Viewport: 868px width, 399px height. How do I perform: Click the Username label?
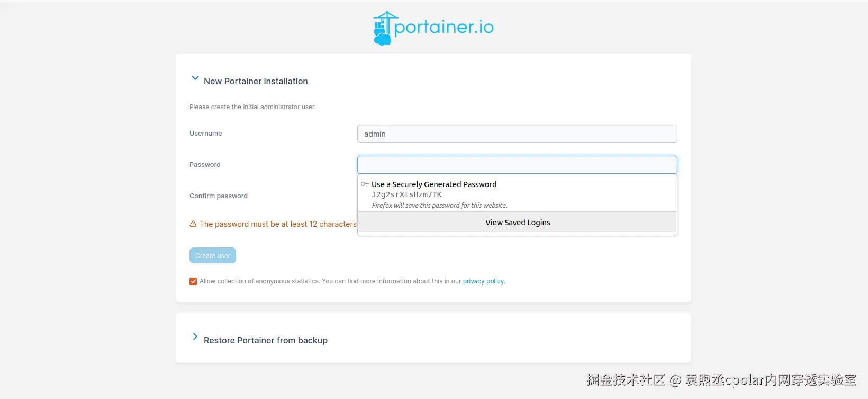[x=206, y=134]
